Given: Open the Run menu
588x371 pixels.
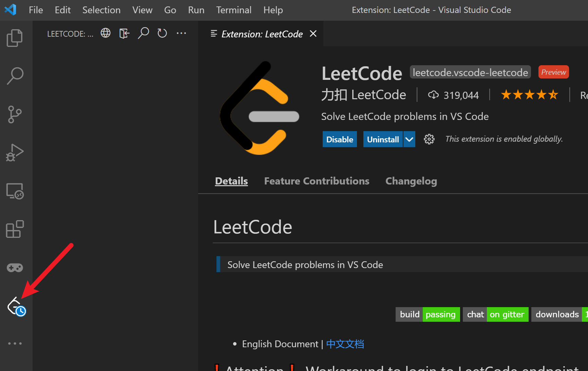Looking at the screenshot, I should click(196, 10).
